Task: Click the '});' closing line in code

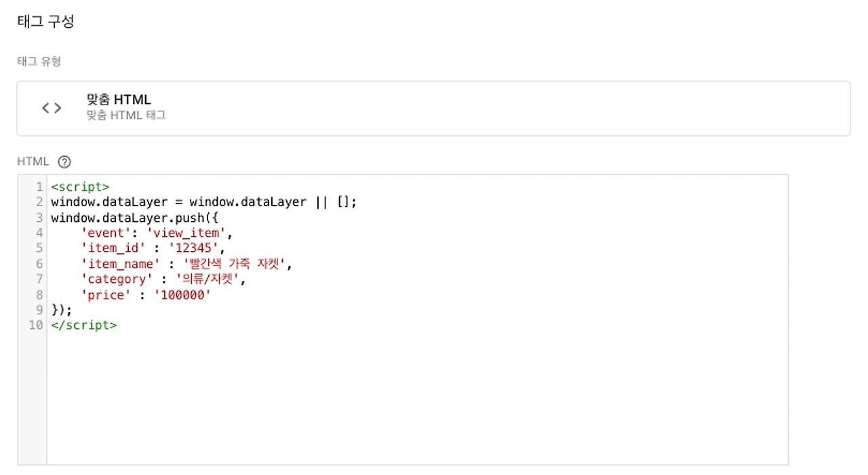Action: (x=61, y=310)
